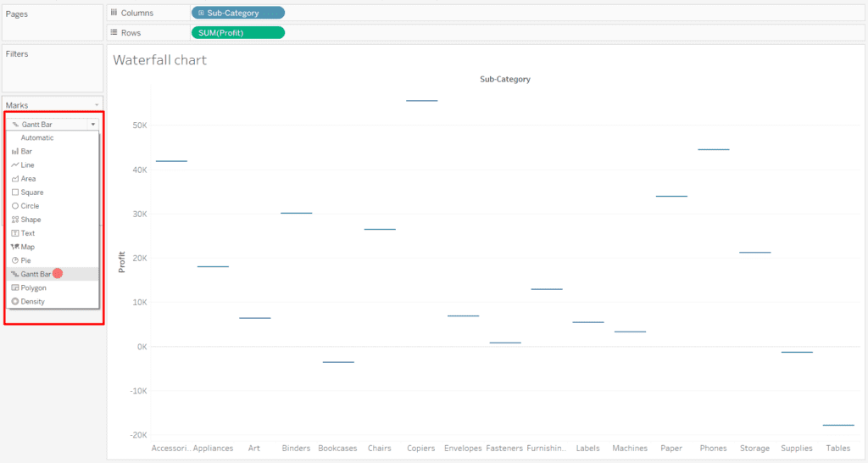Click the Polygon mark icon
The width and height of the screenshot is (868, 463).
pyautogui.click(x=15, y=288)
